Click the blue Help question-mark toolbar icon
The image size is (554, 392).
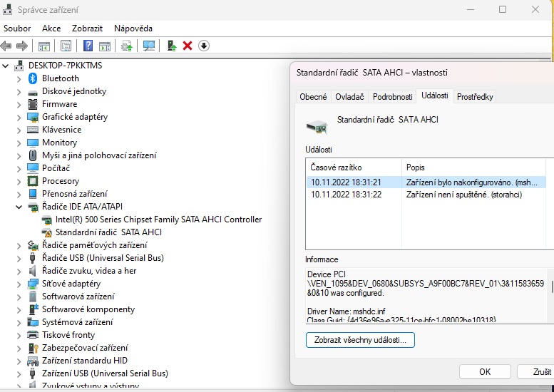coord(88,46)
